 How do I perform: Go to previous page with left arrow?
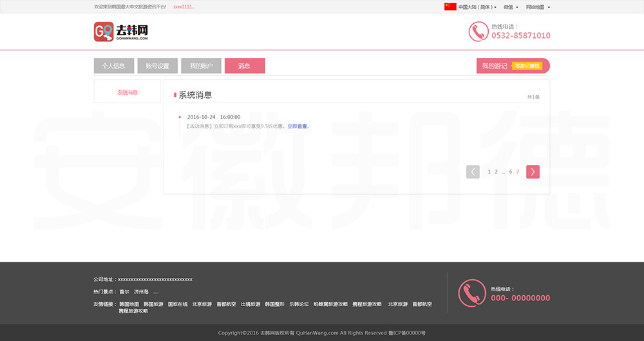(x=473, y=171)
